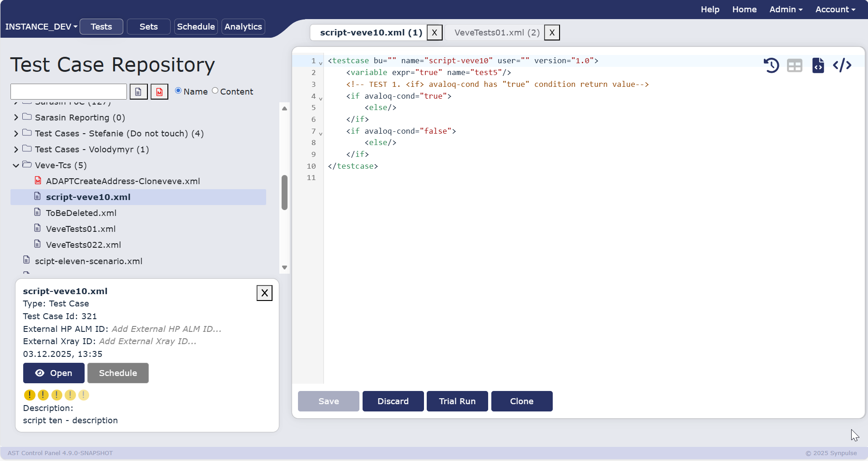Select the Name search radio button
The image size is (868, 461).
(178, 90)
